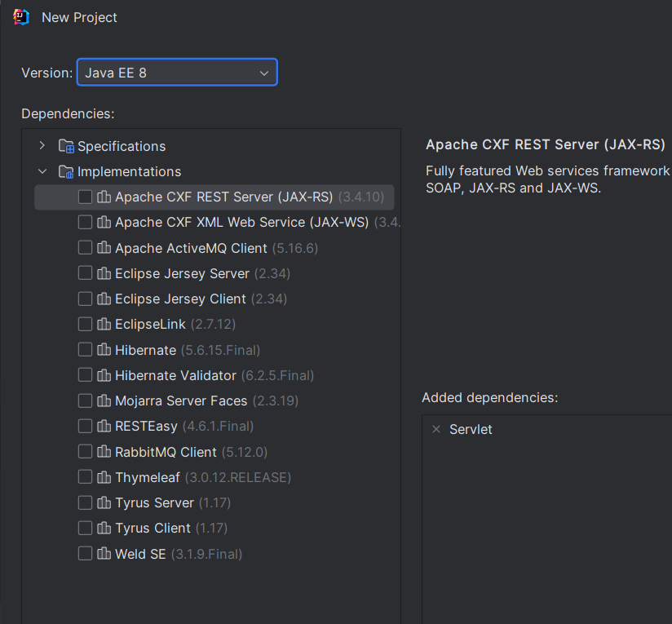This screenshot has height=624, width=672.
Task: Click the library icon beside Hibernate (5.6.15.Final)
Action: [104, 350]
